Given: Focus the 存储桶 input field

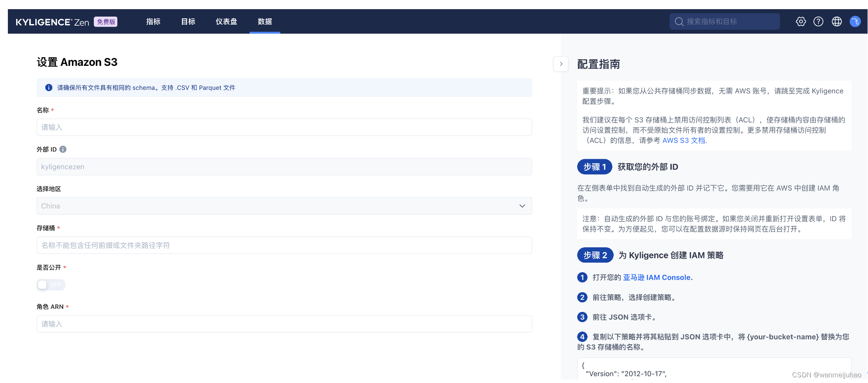Looking at the screenshot, I should point(284,245).
